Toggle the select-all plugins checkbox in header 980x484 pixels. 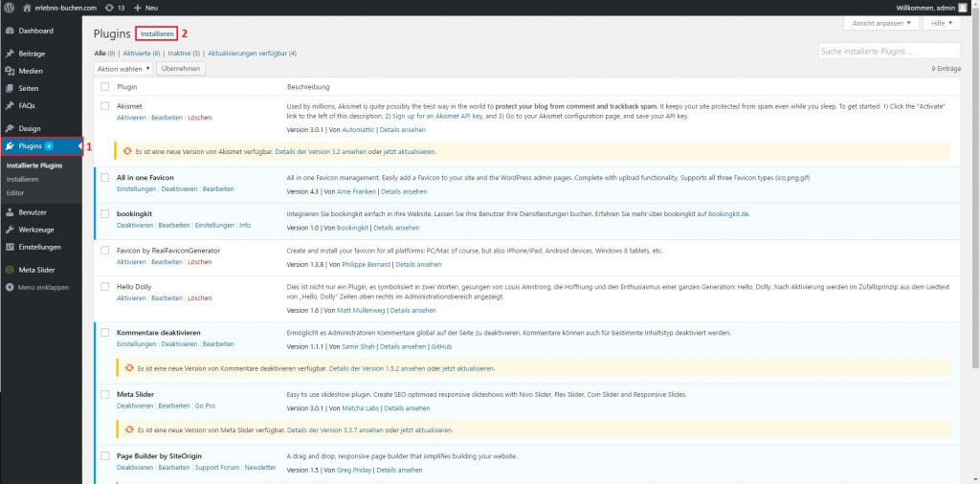coord(105,87)
